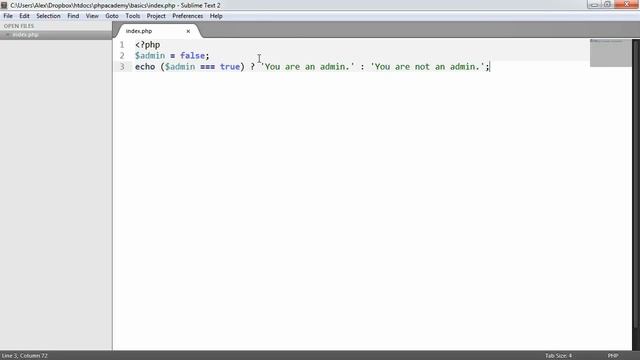Click the minimap preview

click(610, 53)
